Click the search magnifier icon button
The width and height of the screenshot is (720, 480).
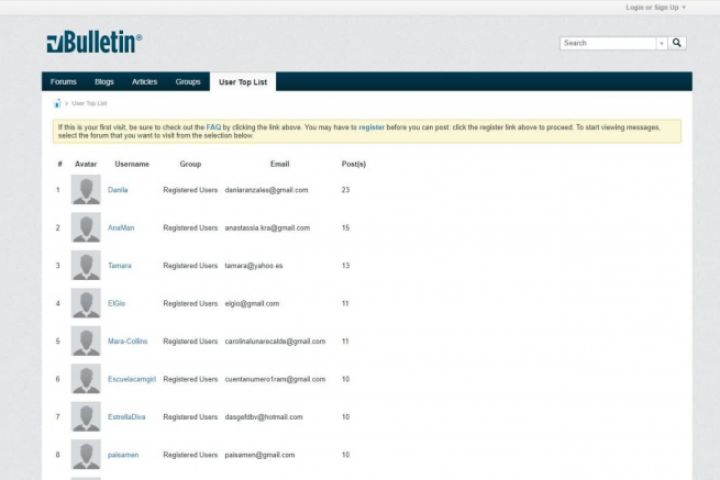677,43
